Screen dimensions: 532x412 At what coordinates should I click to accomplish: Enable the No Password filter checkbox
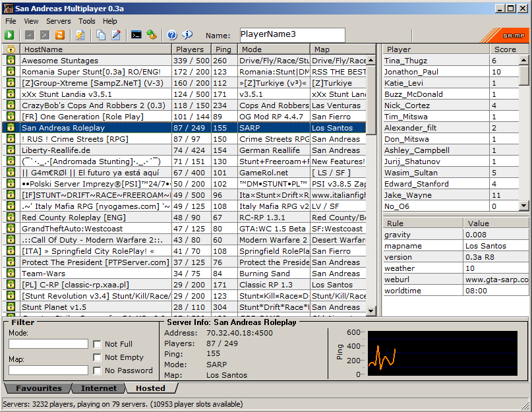point(97,370)
